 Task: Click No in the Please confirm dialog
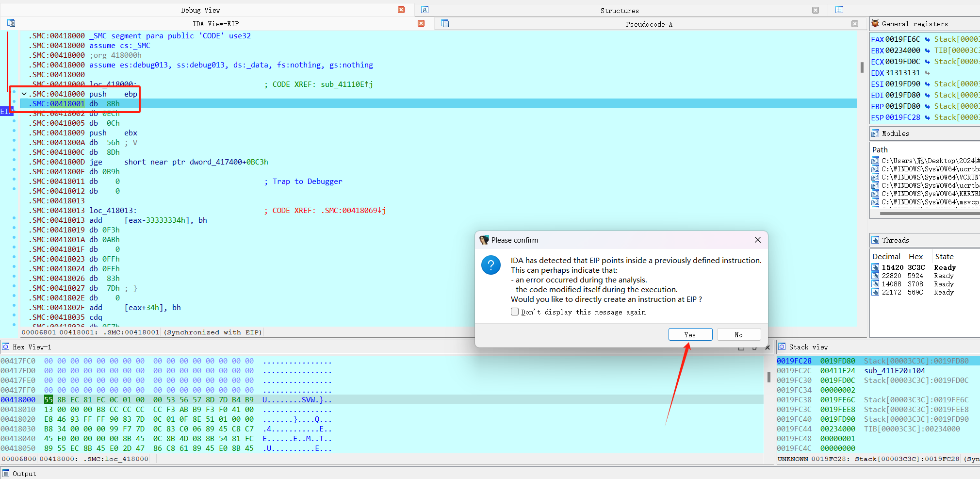pyautogui.click(x=738, y=335)
